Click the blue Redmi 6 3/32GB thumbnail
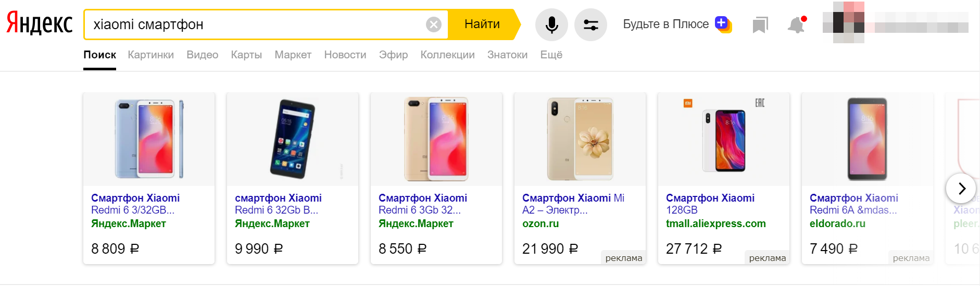Screen dimensions: 980x286 point(149,139)
